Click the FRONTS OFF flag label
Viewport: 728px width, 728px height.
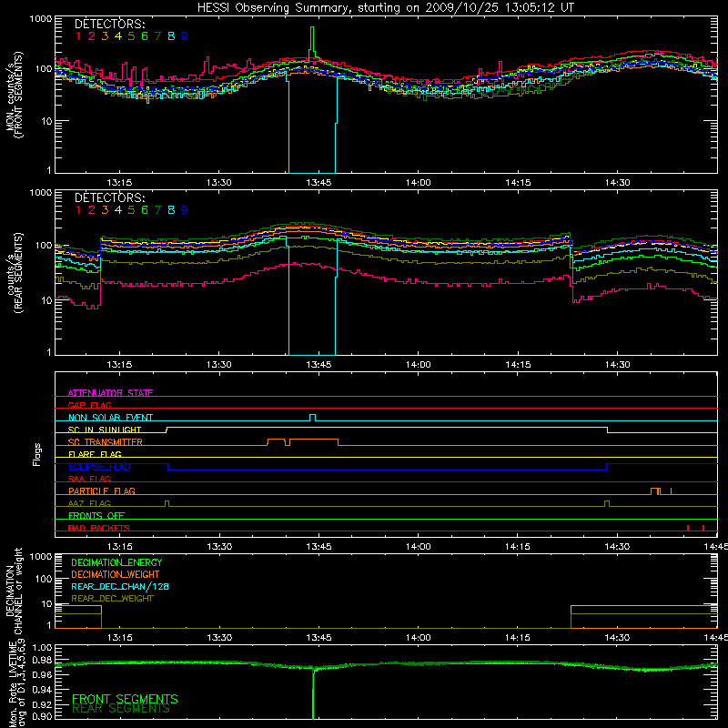click(96, 516)
